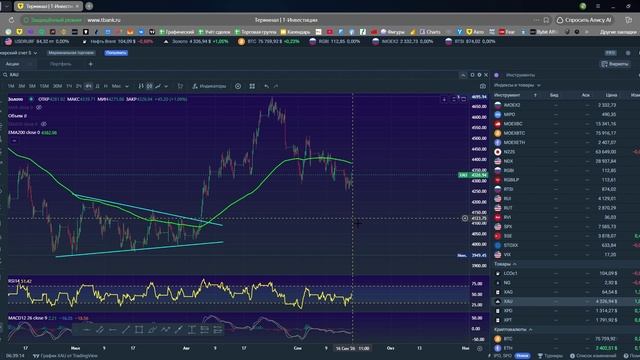640x360 pixels.
Task: Switch to the Акции workspace tab
Action: click(x=12, y=64)
